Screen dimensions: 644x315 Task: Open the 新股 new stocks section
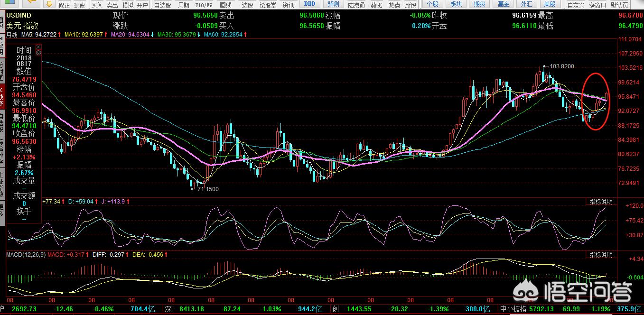[411, 5]
